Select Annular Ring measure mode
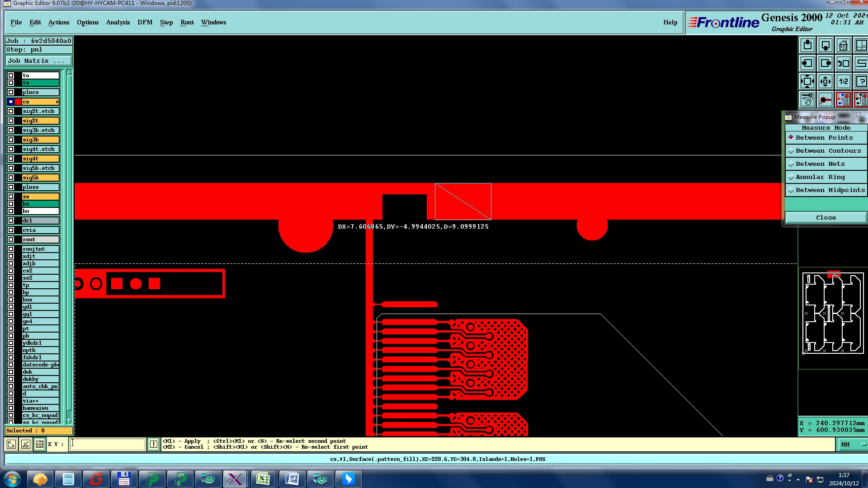This screenshot has width=868, height=488. [820, 177]
